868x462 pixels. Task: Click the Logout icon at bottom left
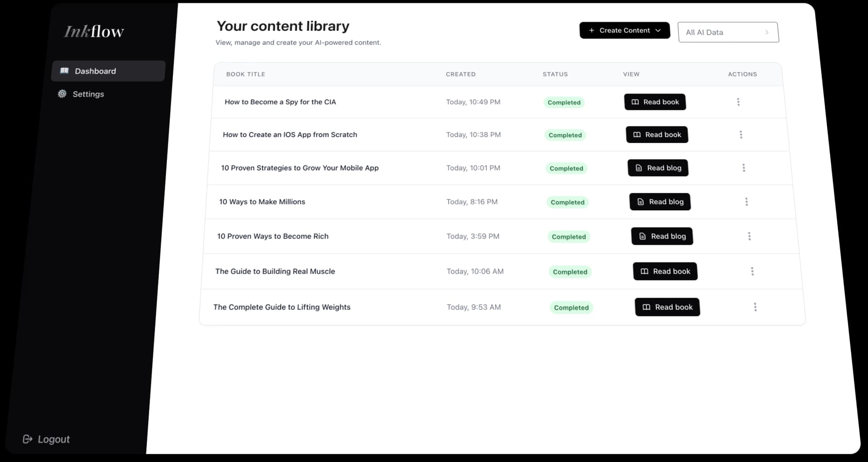[28, 439]
